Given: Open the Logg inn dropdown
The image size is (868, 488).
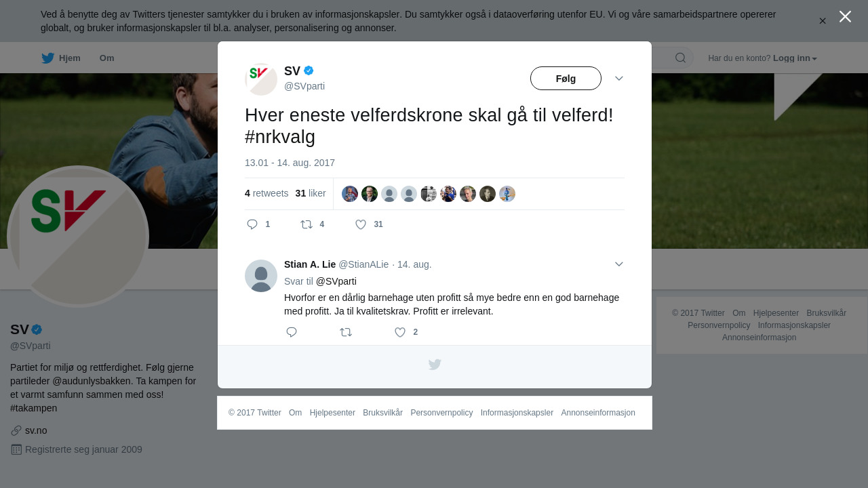Looking at the screenshot, I should (x=795, y=58).
